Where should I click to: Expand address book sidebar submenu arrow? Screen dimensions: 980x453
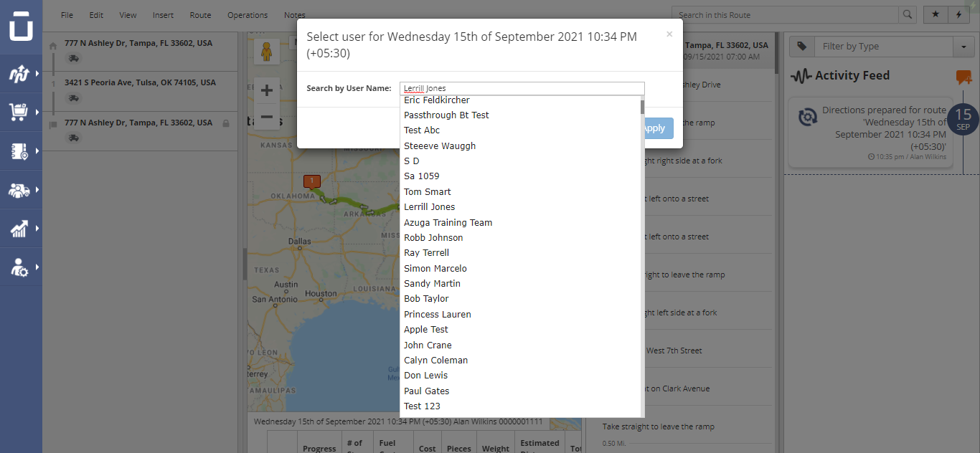[37, 151]
